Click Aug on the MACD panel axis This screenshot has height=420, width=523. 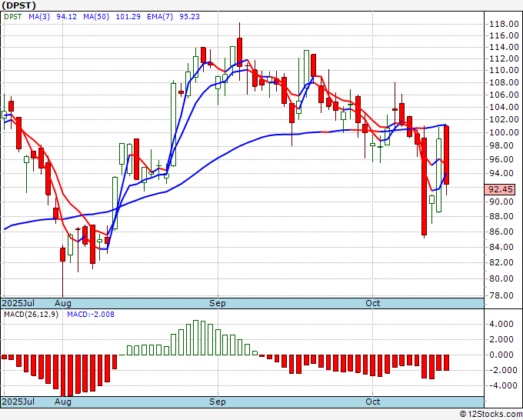pyautogui.click(x=63, y=402)
